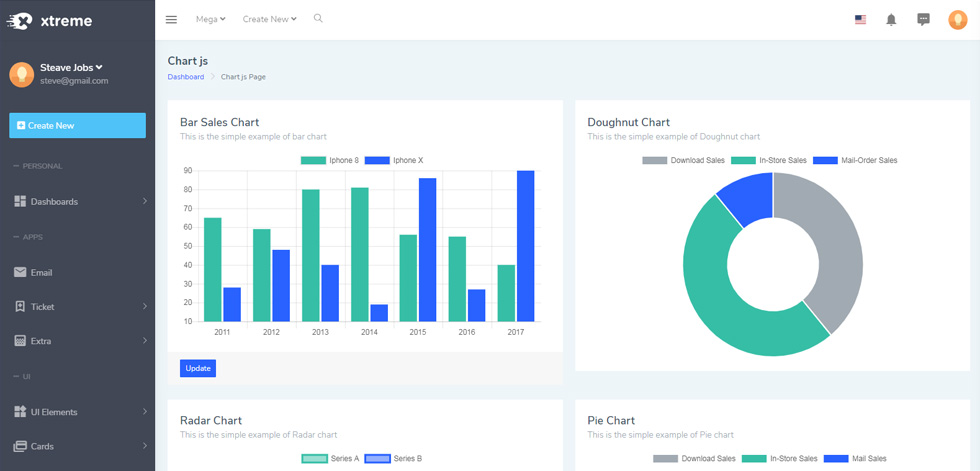Open the search magnifier icon

pos(318,19)
